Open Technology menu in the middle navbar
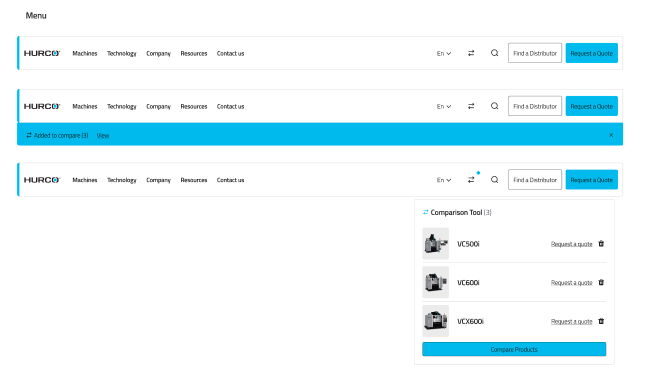The height and width of the screenshot is (375, 652). click(122, 107)
